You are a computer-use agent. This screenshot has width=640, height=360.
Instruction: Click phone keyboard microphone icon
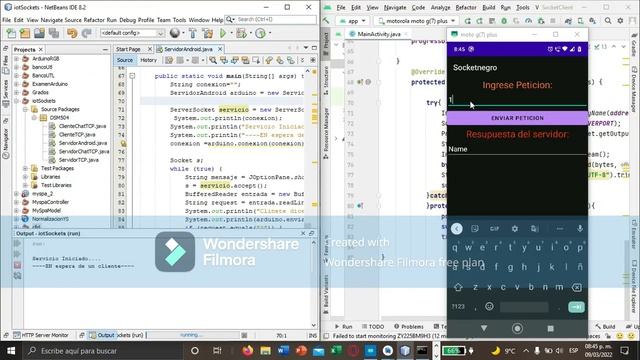(580, 229)
